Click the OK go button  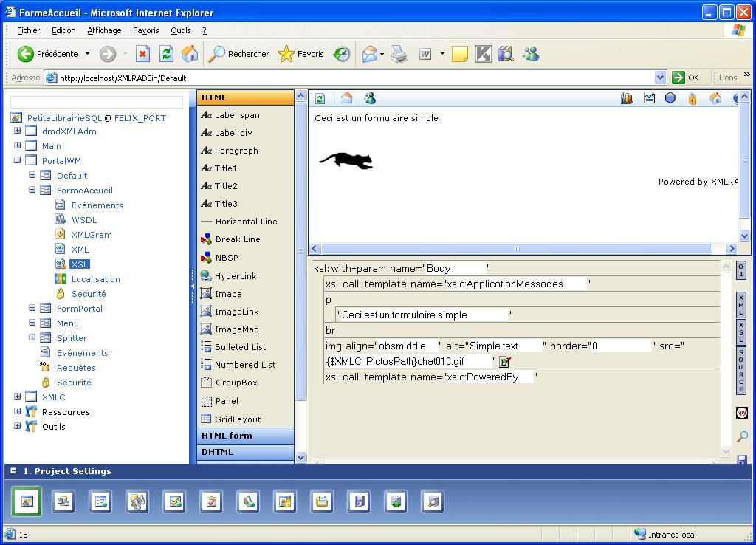685,78
